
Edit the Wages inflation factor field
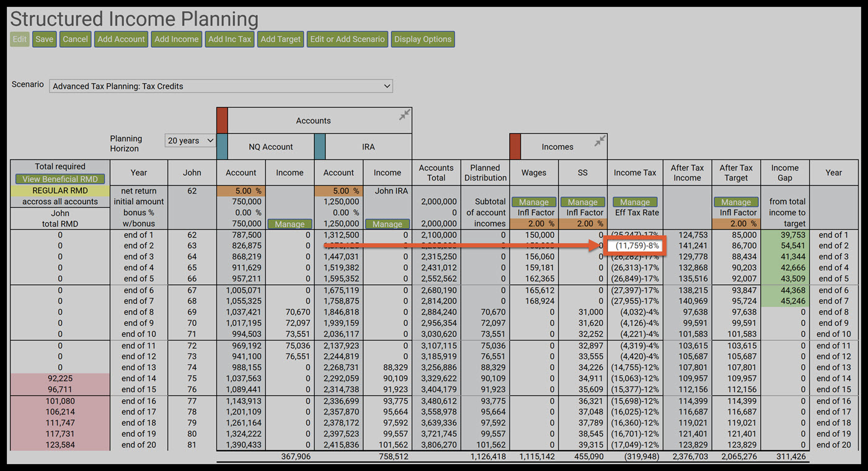tap(534, 224)
